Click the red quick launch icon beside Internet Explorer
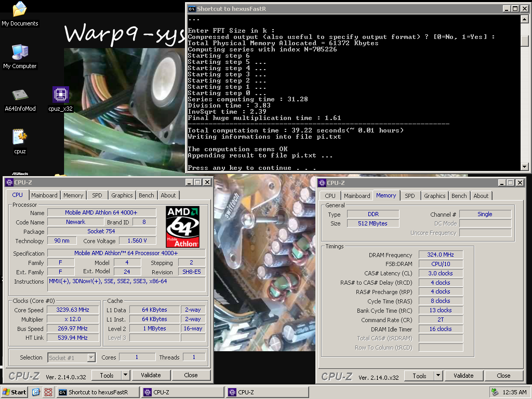 48,392
